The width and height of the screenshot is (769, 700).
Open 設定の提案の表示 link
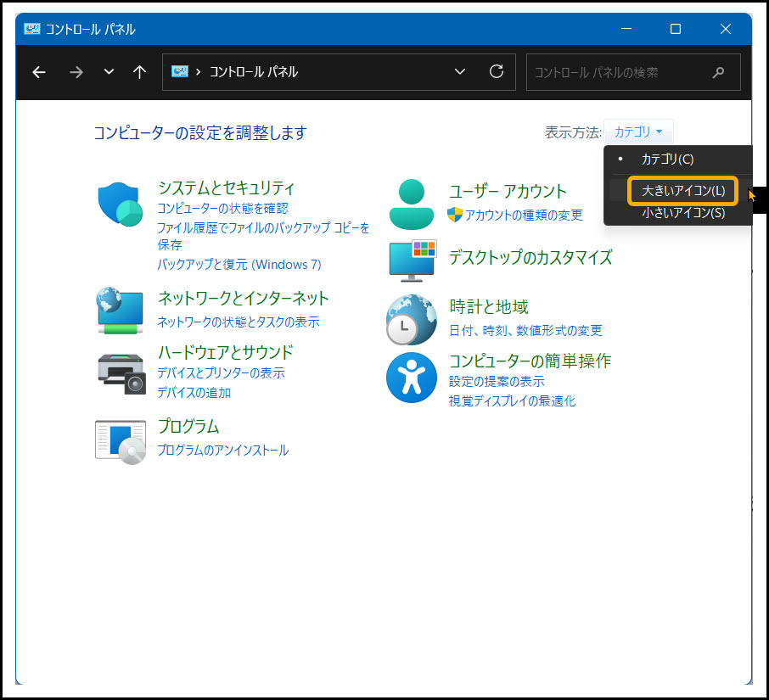point(497,381)
